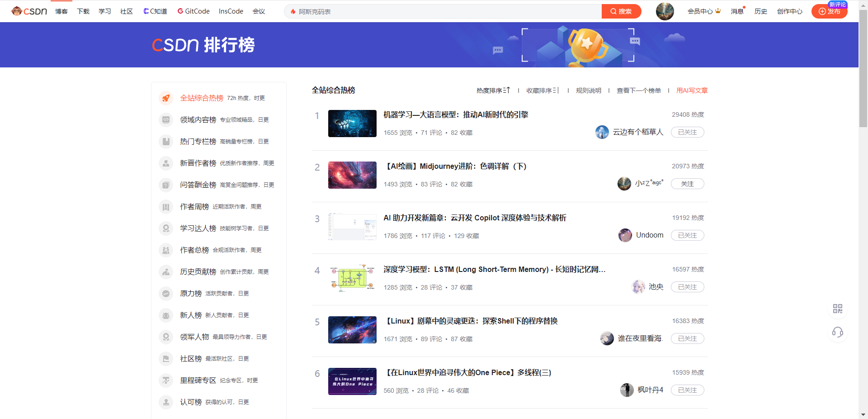Viewport: 868px width, 419px height.
Task: Open article Midjourney进阶：色调详解 title
Action: 455,167
